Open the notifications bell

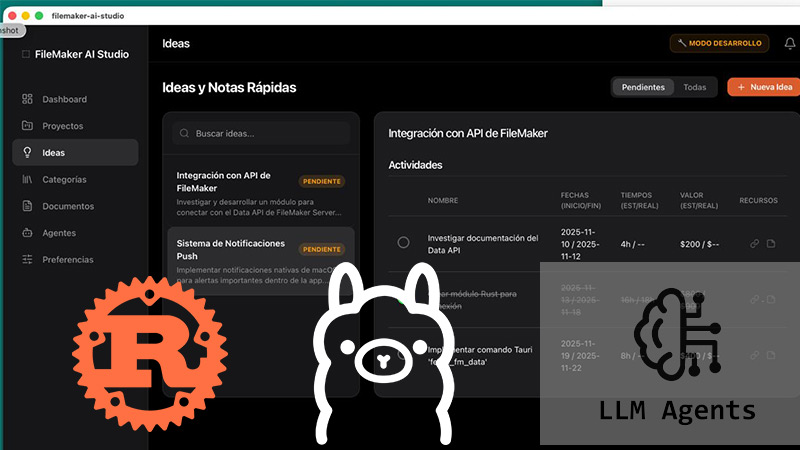point(789,43)
